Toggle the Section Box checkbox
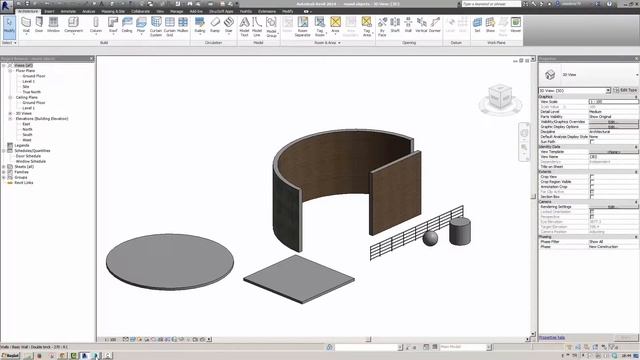Screen dimensions: 640x360 pos(592,197)
